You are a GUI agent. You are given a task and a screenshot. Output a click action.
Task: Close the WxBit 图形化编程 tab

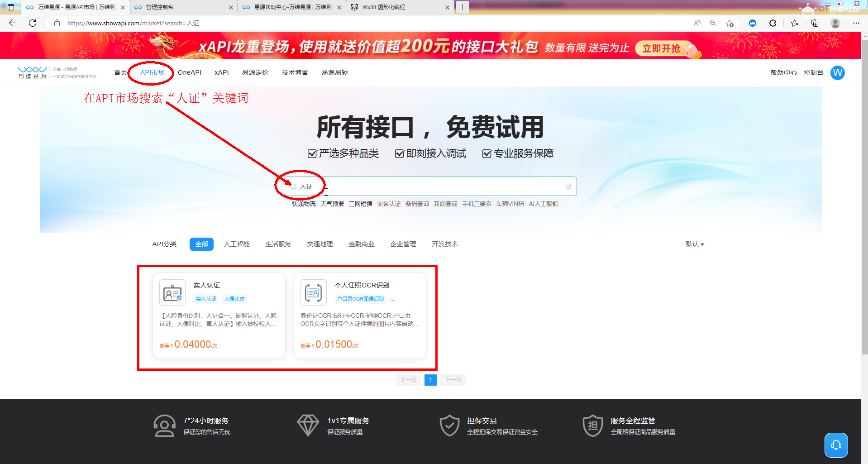tap(447, 7)
